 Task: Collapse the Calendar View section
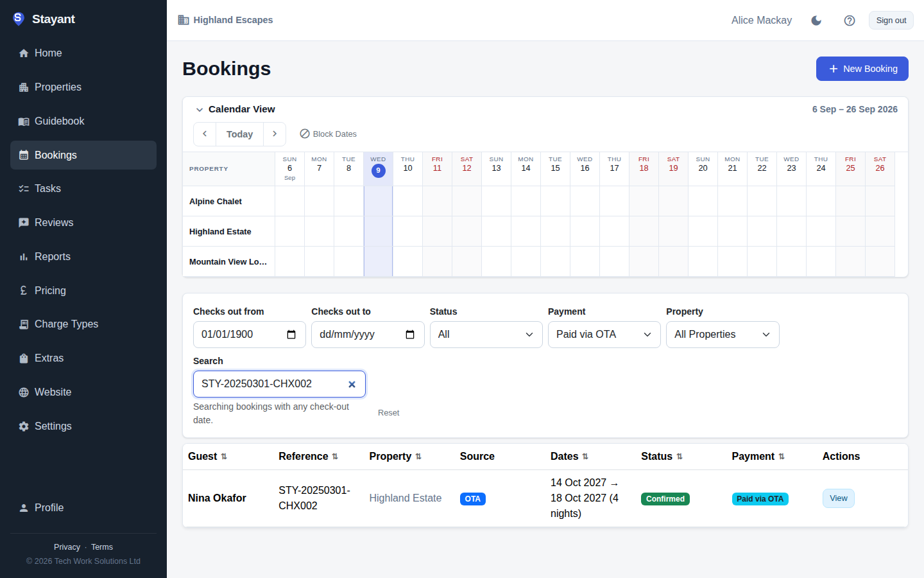click(200, 110)
